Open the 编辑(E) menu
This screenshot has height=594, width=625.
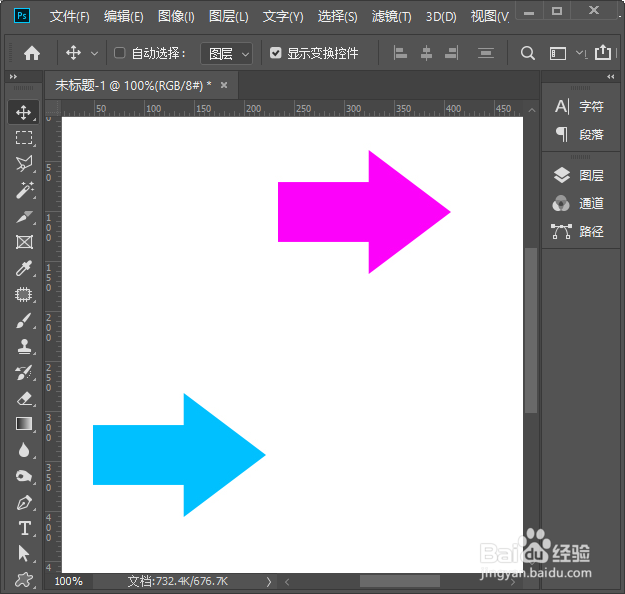123,16
